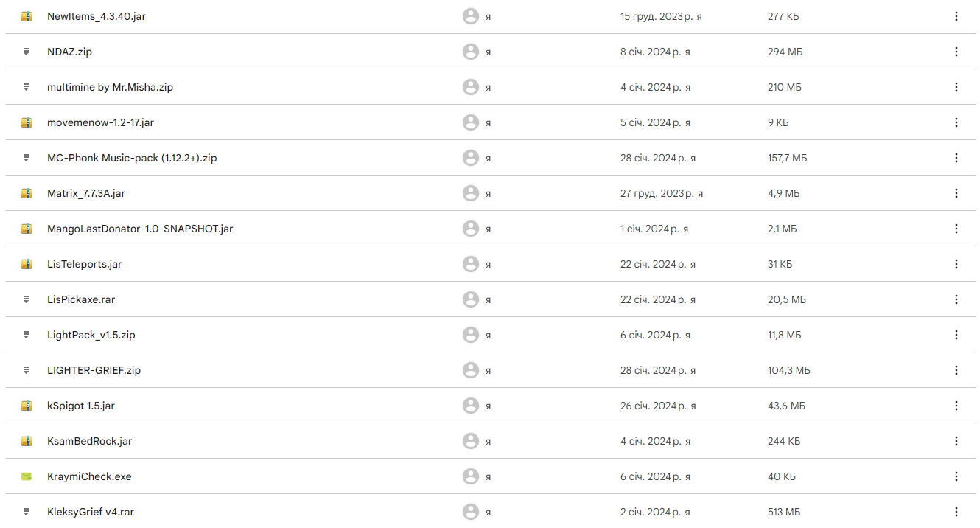Image resolution: width=980 pixels, height=528 pixels.
Task: Open three-dot menu for kSpigot 1.5.jar
Action: coord(956,406)
